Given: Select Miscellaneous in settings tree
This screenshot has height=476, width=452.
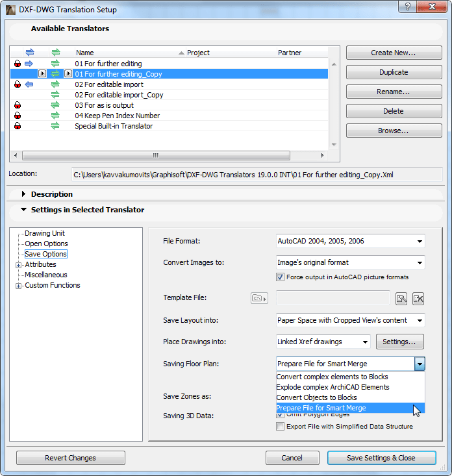Looking at the screenshot, I should coord(46,275).
